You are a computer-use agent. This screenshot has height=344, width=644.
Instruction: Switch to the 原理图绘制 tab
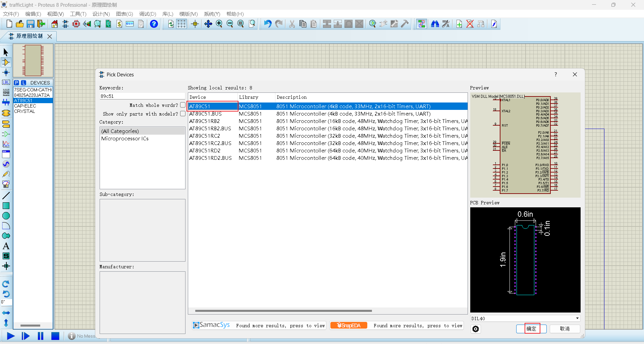[30, 36]
